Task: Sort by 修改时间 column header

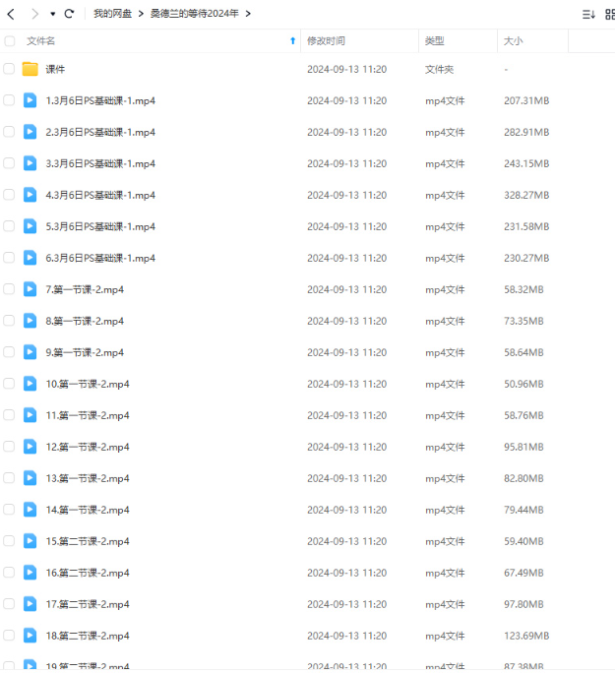Action: [327, 41]
